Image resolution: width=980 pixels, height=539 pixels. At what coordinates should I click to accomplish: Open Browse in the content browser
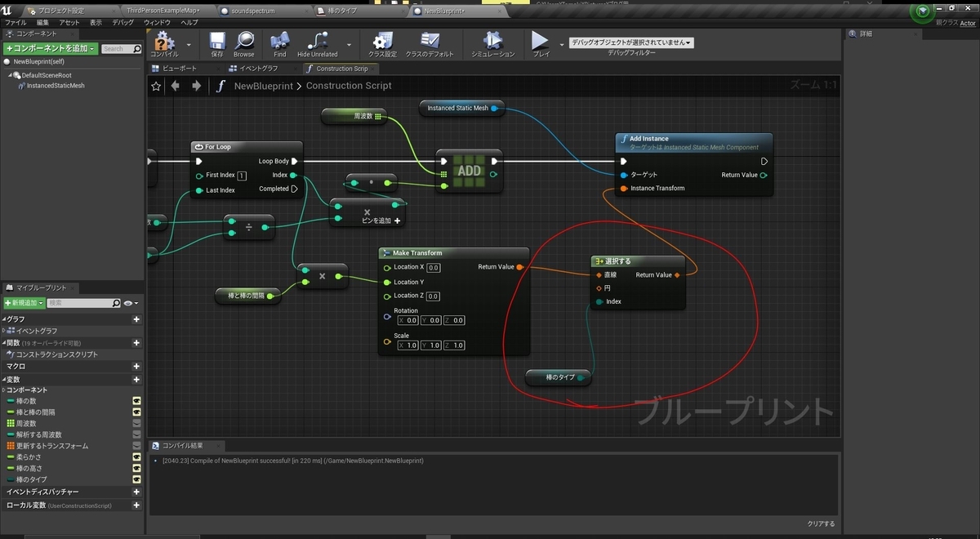[244, 44]
